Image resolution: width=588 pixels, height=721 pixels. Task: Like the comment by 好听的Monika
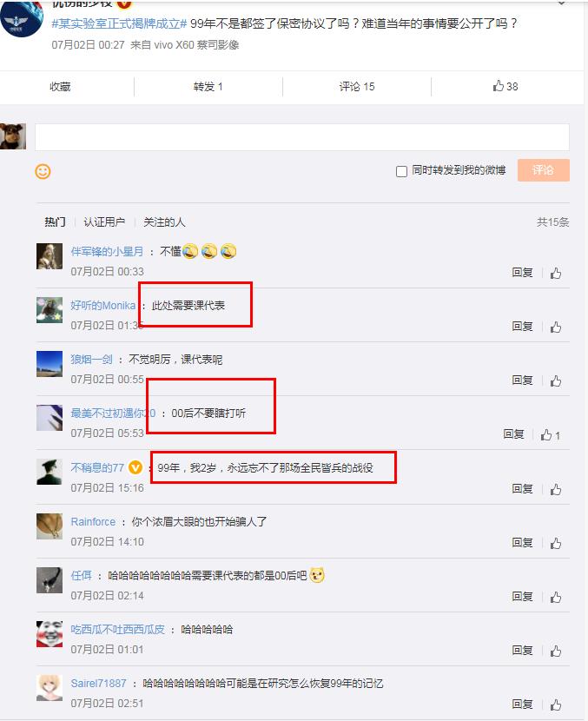[x=556, y=327]
